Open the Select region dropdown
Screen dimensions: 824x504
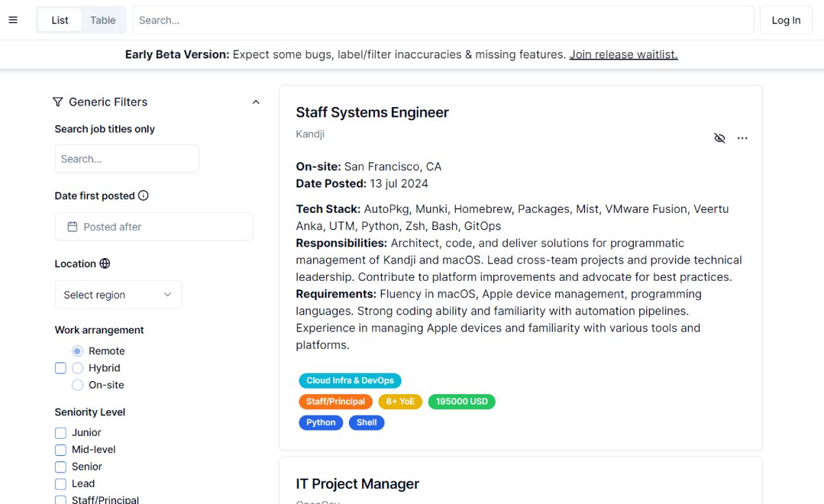119,295
